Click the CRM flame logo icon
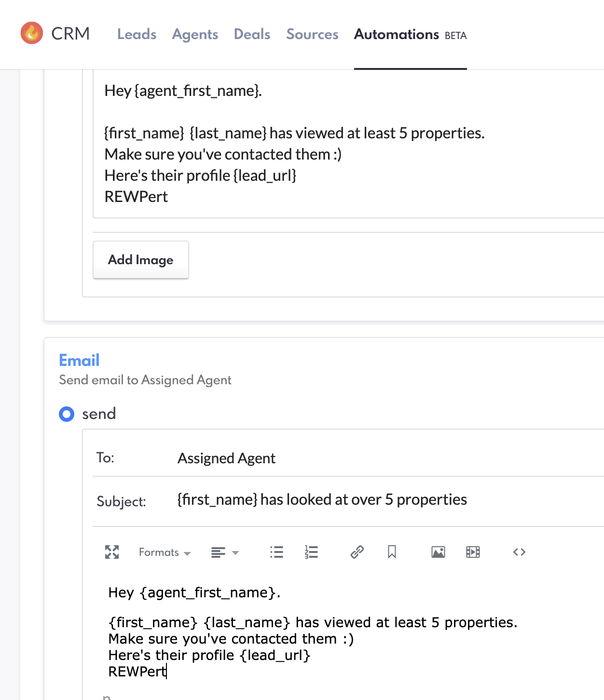The height and width of the screenshot is (700, 604). coord(32,33)
